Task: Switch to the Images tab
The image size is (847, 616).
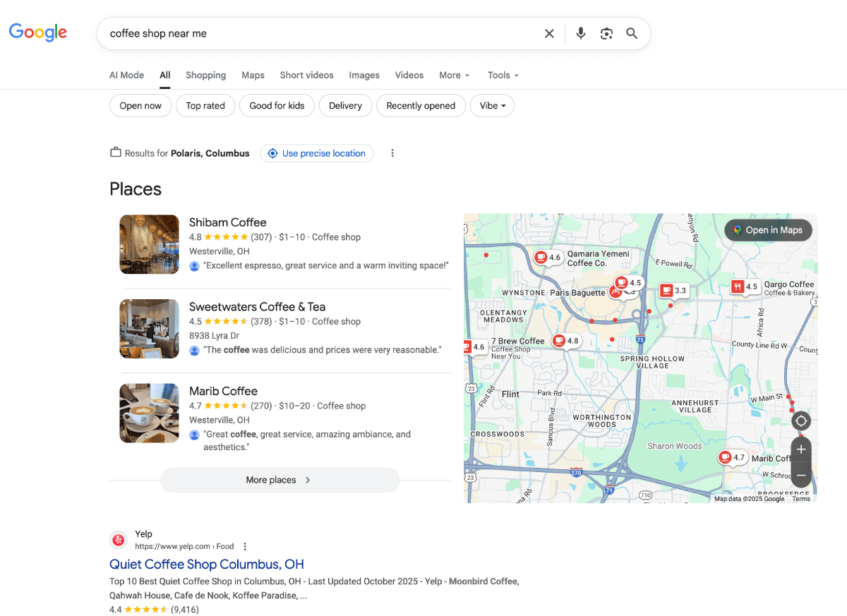Action: point(364,75)
